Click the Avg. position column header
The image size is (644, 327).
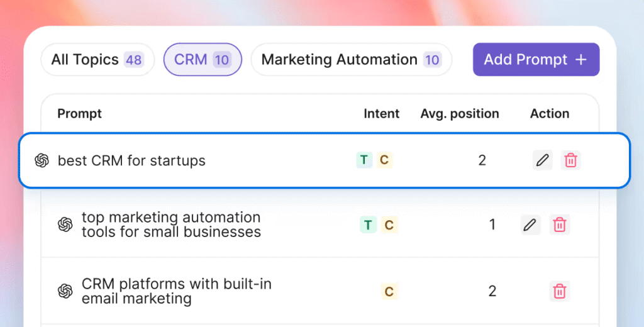pyautogui.click(x=460, y=114)
